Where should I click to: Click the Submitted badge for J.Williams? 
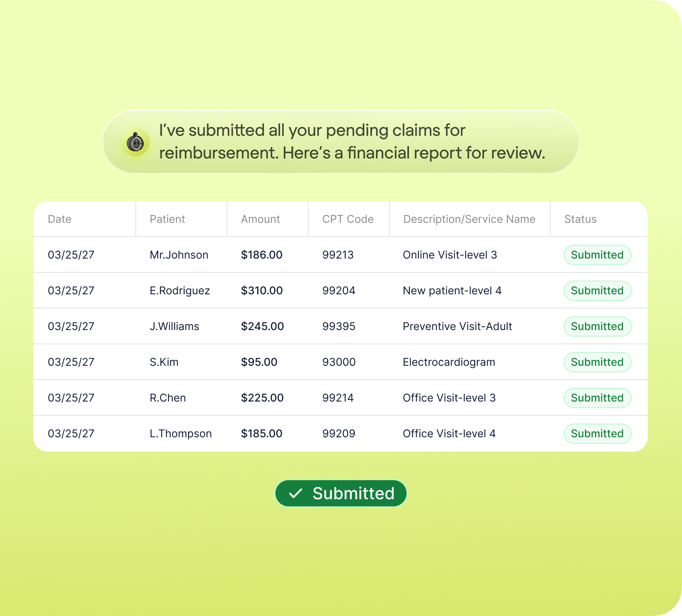click(x=597, y=326)
